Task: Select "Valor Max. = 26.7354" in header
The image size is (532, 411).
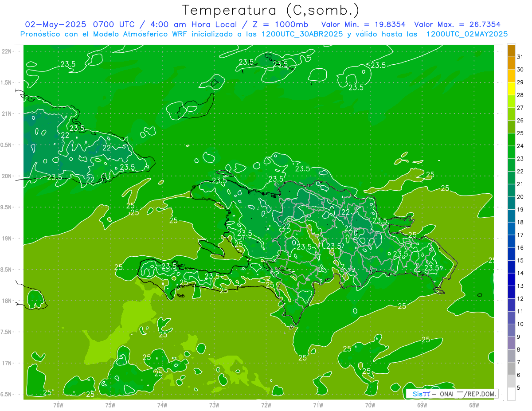Action: (458, 24)
